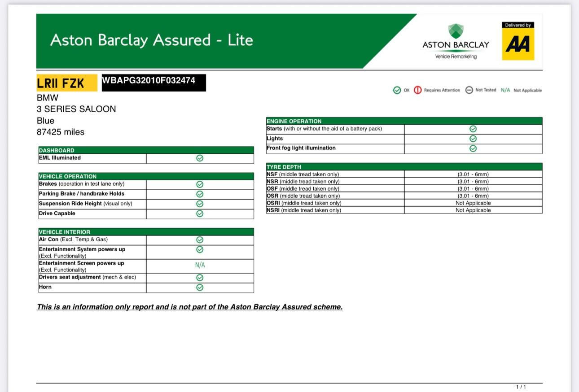Click the underlined information only report disclaimer
This screenshot has height=392, width=579.
[x=189, y=307]
